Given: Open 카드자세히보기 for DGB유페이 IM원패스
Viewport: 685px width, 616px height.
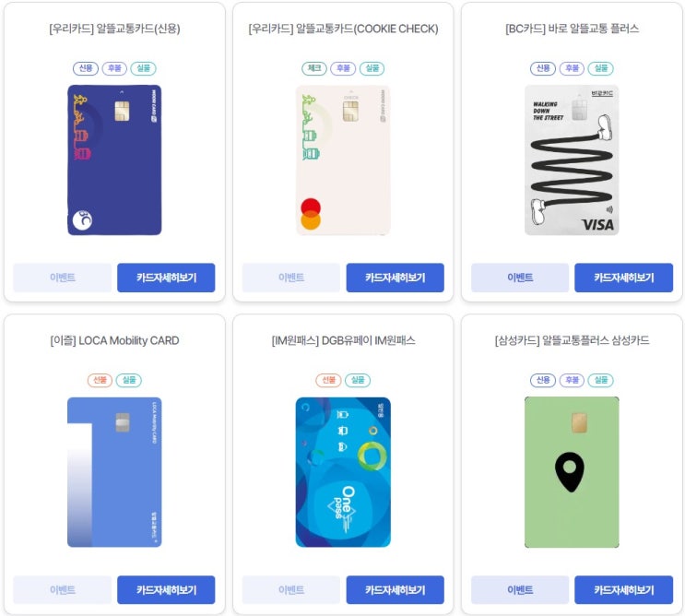Looking at the screenshot, I should (x=395, y=590).
